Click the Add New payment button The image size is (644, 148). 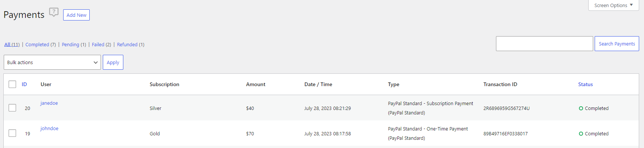(76, 15)
